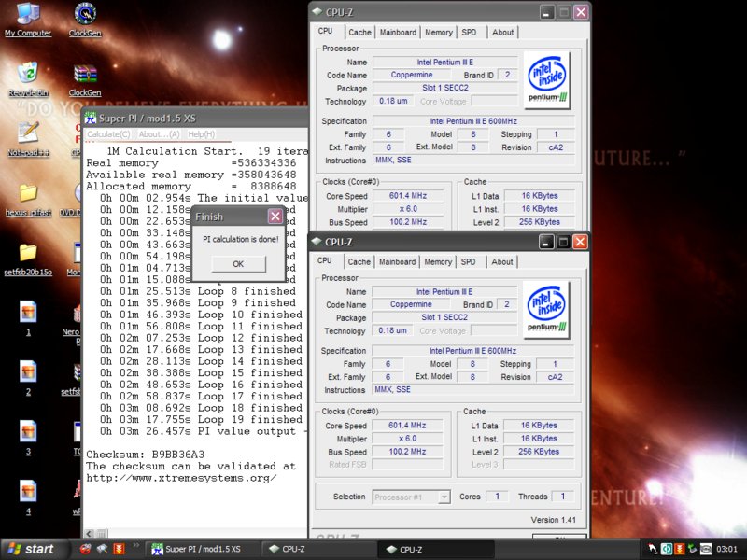The height and width of the screenshot is (560, 747).
Task: Click the PI value output line
Action: point(204,431)
